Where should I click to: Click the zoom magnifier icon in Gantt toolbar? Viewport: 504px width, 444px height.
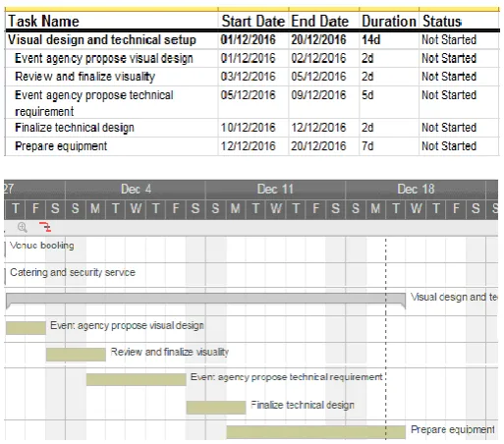tap(23, 227)
